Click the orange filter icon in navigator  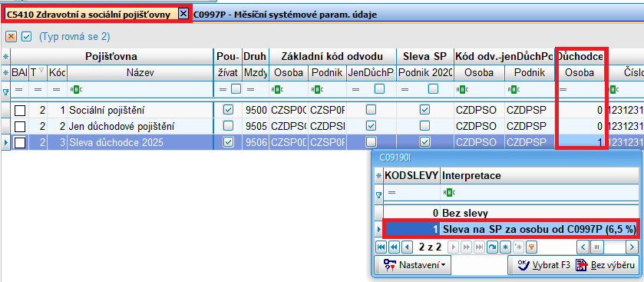coord(531,247)
